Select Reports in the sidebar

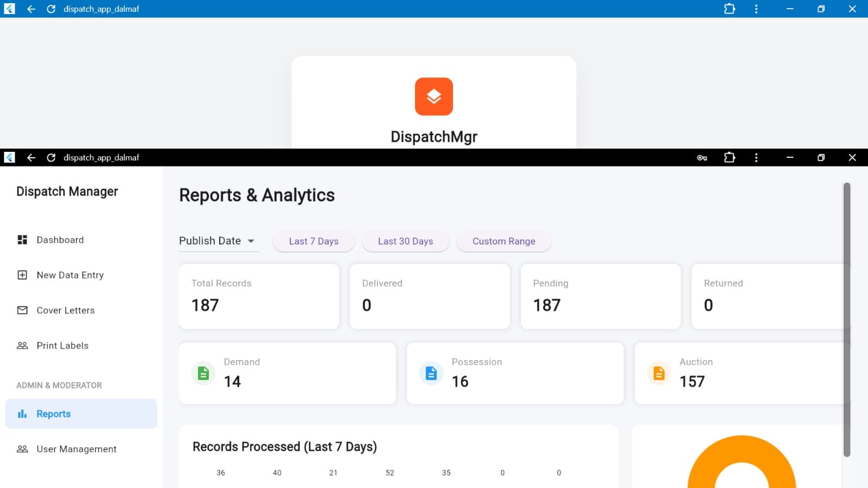pyautogui.click(x=81, y=414)
